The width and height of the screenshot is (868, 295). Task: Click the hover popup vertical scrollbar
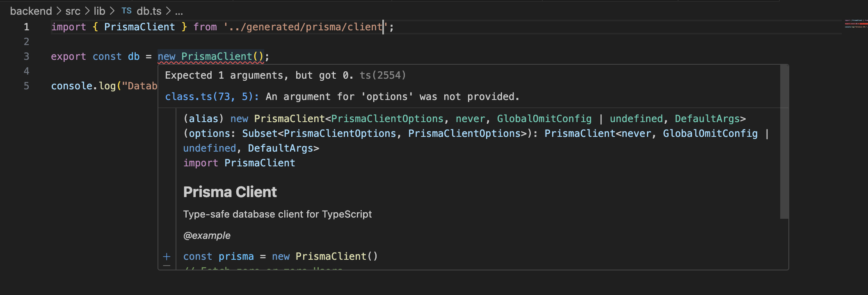784,141
